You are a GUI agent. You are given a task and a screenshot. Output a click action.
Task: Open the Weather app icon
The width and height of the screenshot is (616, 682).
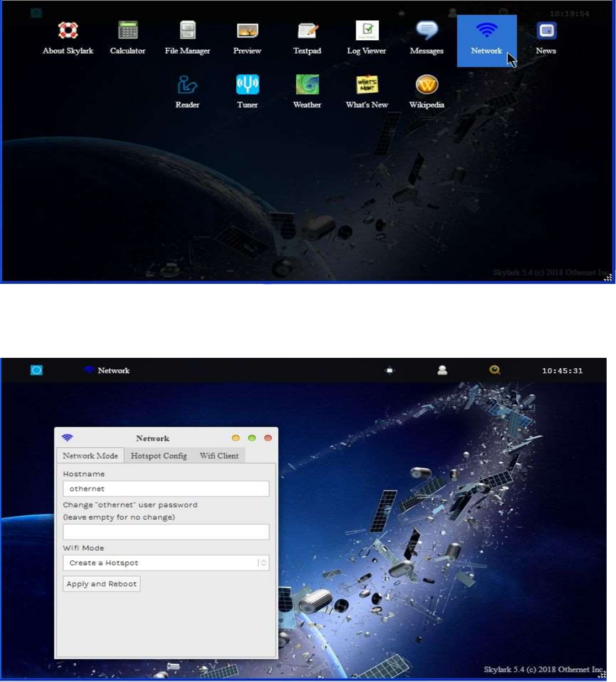point(307,92)
